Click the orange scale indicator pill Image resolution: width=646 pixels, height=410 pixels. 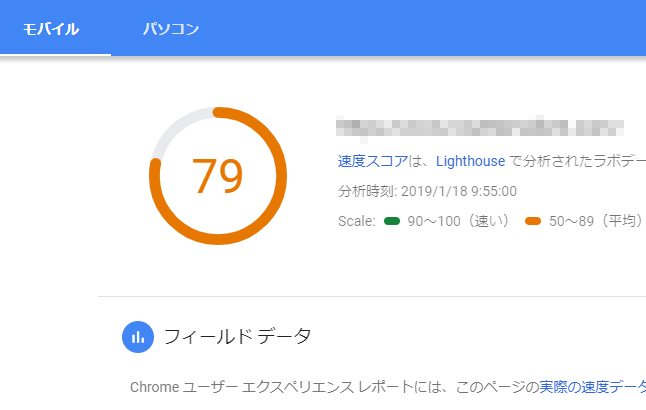533,221
